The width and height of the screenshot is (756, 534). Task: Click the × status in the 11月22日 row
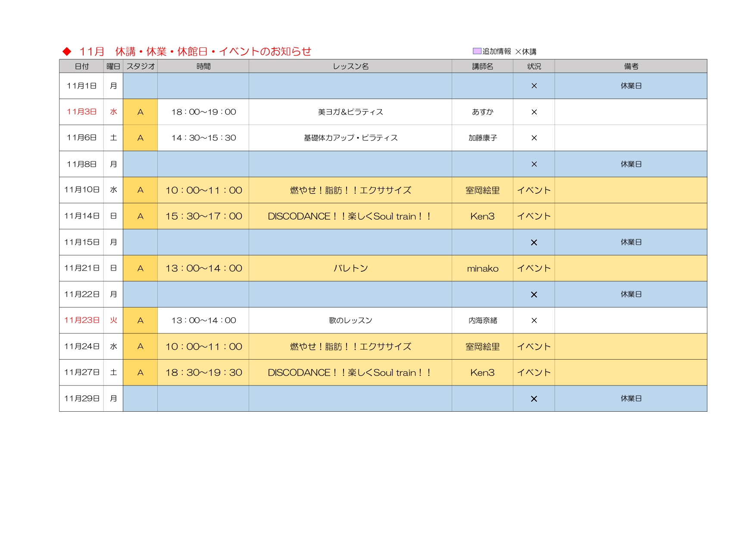pyautogui.click(x=534, y=295)
